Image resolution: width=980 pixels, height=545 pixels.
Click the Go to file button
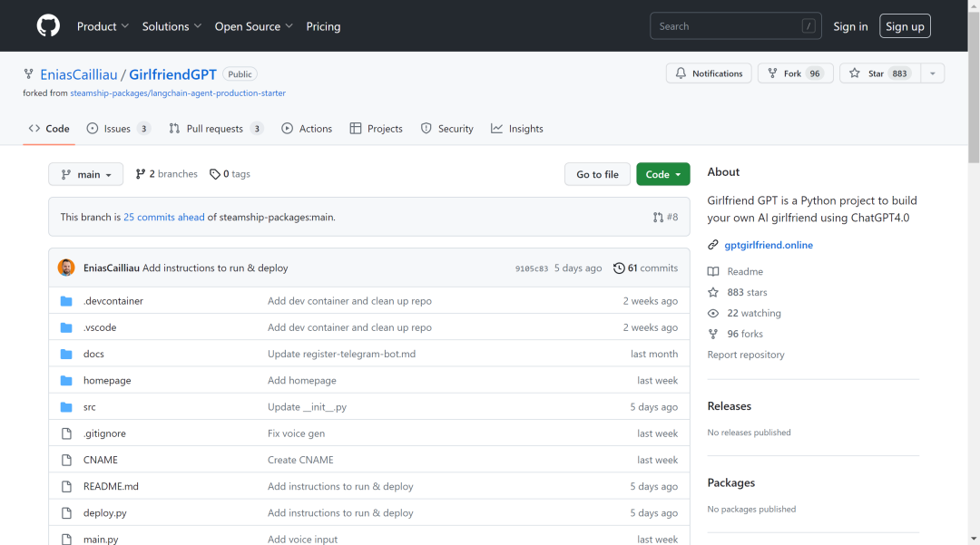coord(597,175)
